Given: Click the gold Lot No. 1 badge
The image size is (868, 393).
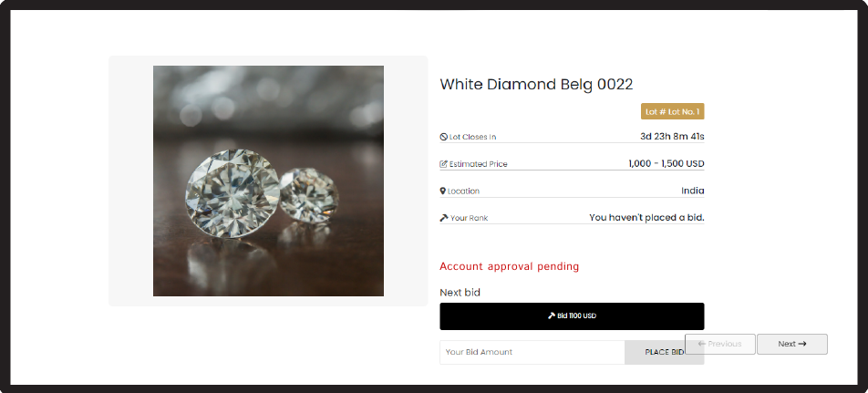Looking at the screenshot, I should point(673,112).
